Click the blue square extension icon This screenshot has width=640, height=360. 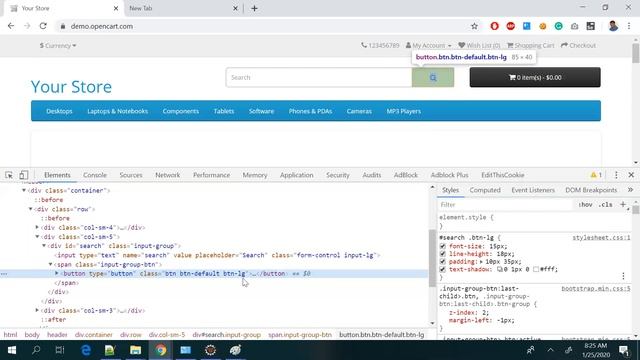click(x=527, y=26)
